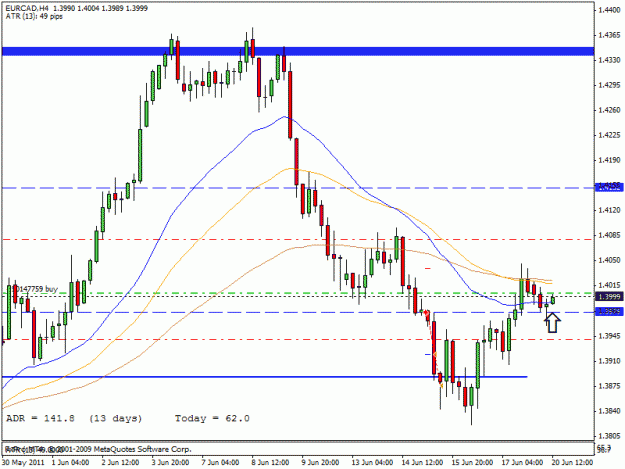
Task: Click the 7 Jun 04:00 time label
Action: click(220, 463)
